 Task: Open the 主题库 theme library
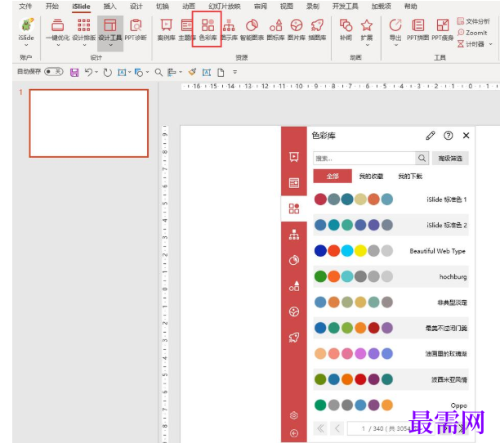[x=186, y=29]
